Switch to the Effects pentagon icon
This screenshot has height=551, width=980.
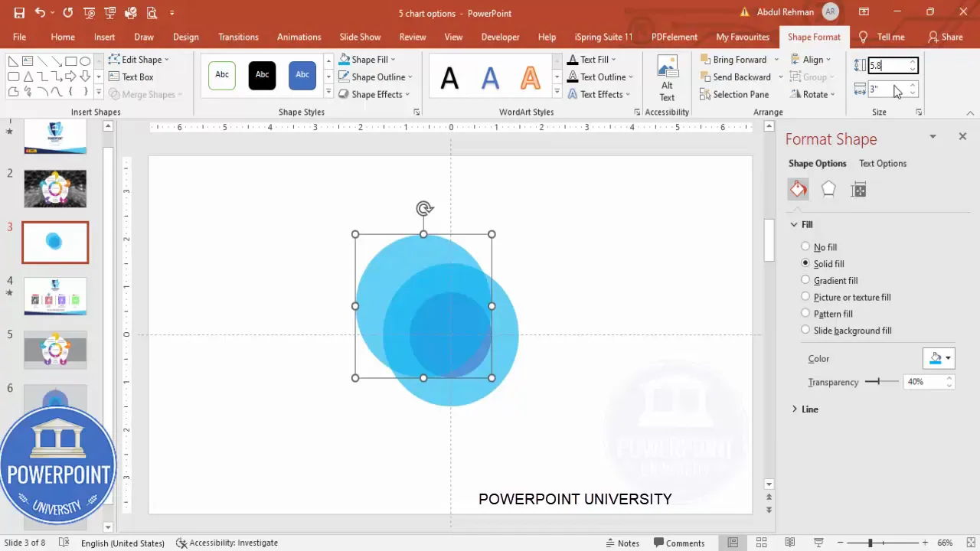(x=828, y=190)
